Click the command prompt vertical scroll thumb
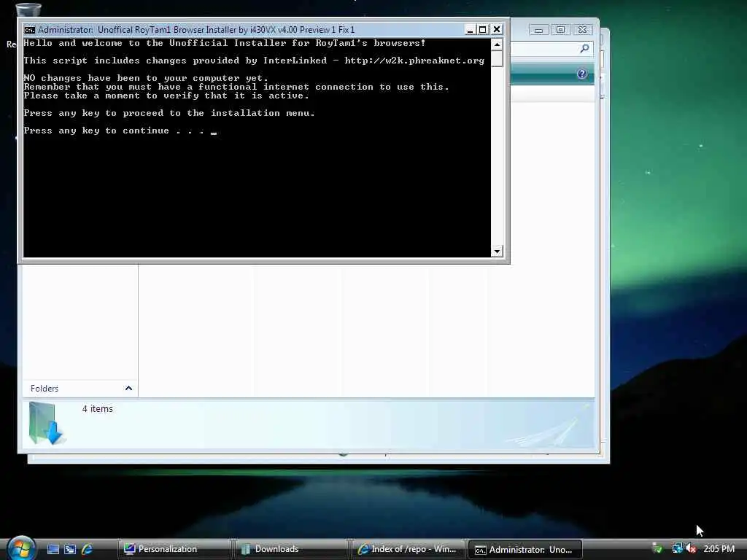The image size is (747, 560). point(497,58)
